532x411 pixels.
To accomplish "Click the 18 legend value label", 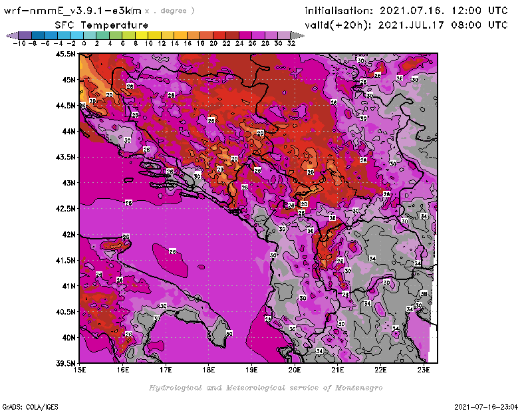I will point(201,43).
